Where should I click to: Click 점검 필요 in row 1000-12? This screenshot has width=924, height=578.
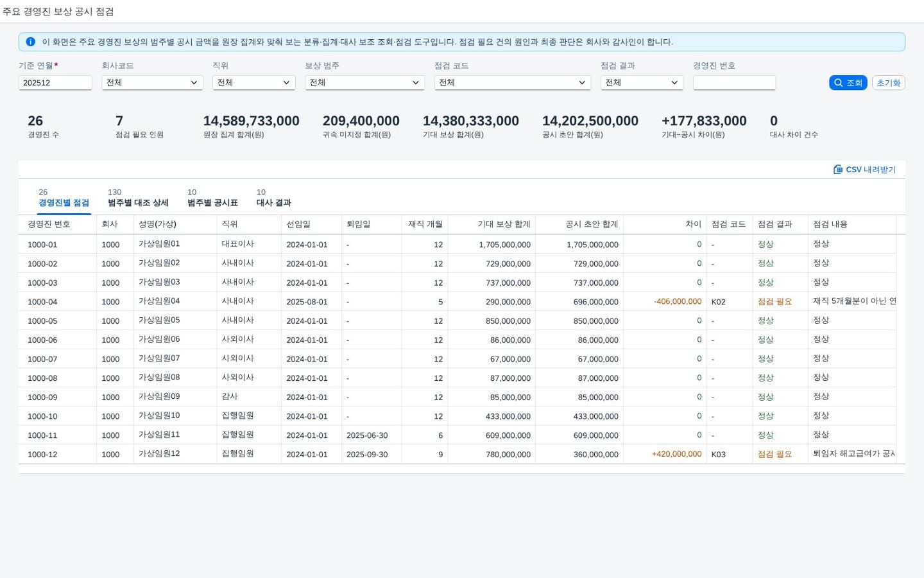coord(774,454)
